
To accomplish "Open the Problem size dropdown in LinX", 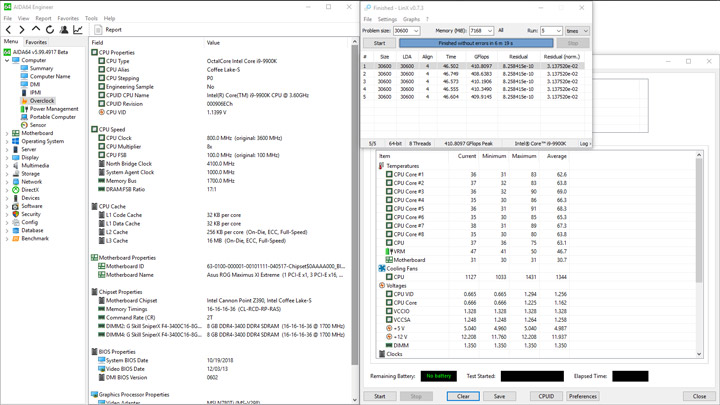I will pos(415,31).
